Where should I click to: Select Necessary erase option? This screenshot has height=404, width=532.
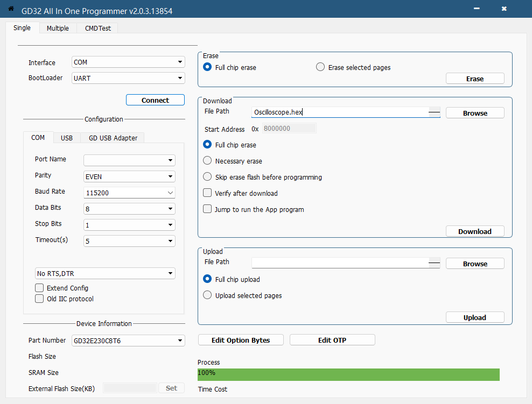[x=207, y=161]
